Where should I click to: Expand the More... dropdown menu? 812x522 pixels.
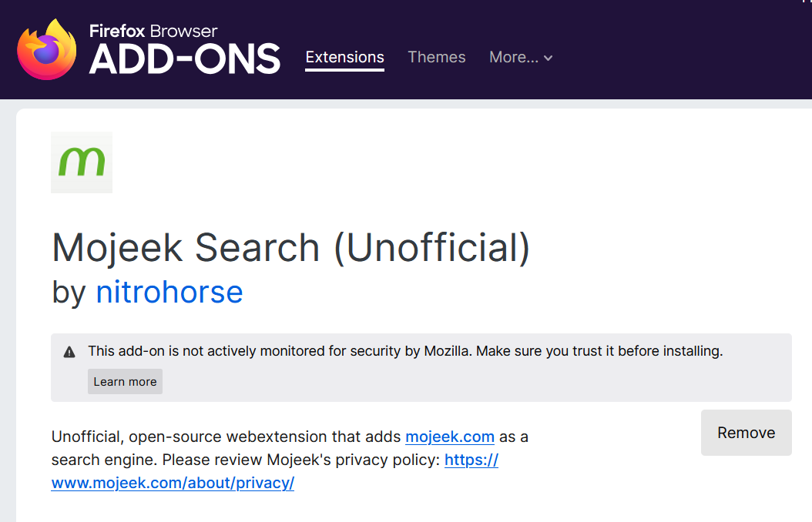pyautogui.click(x=521, y=57)
